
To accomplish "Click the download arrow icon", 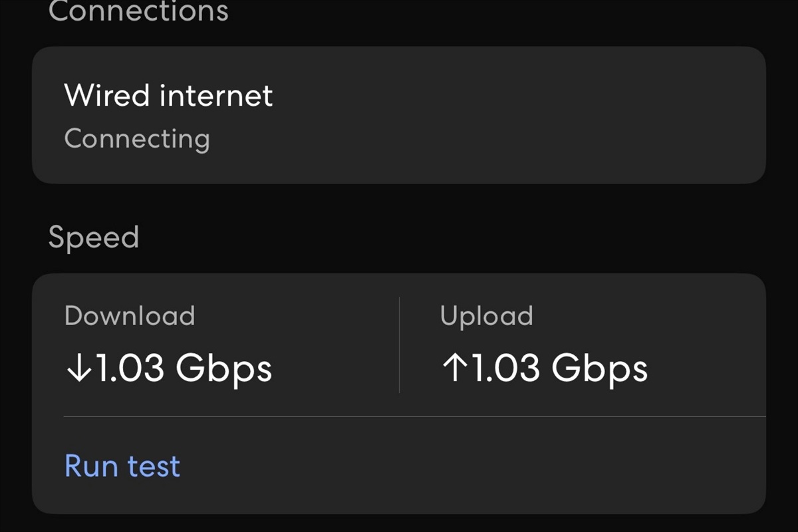I will (78, 368).
